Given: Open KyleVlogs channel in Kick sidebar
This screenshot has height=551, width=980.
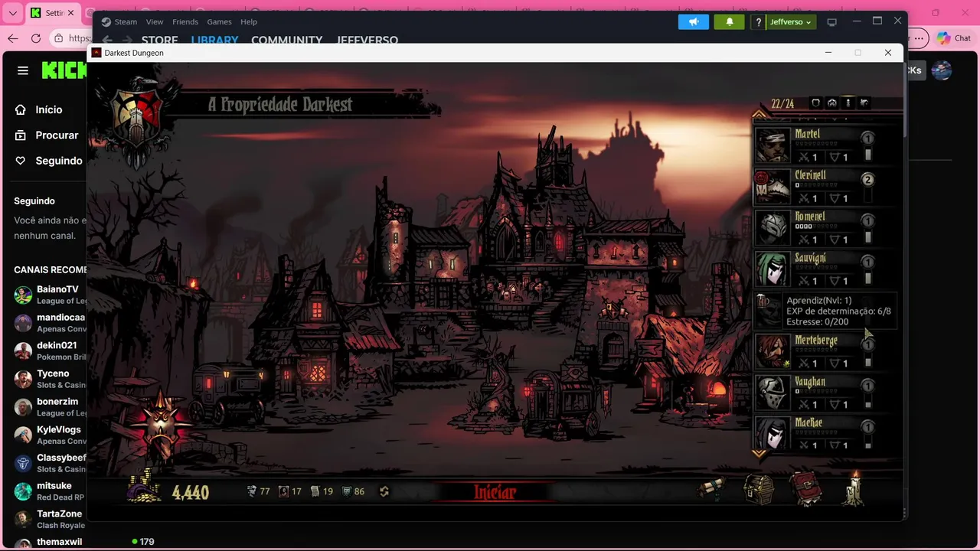Looking at the screenshot, I should pyautogui.click(x=50, y=435).
